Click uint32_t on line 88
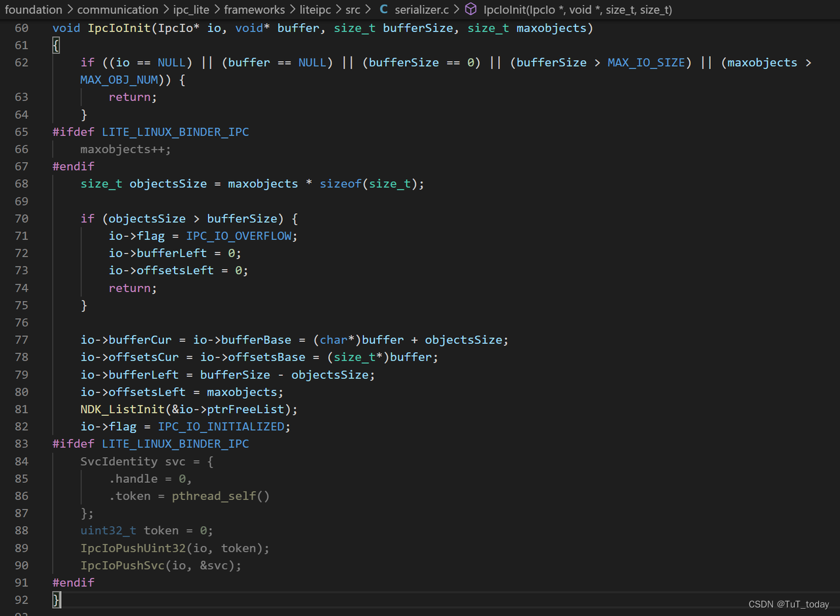The height and width of the screenshot is (616, 840). (108, 530)
